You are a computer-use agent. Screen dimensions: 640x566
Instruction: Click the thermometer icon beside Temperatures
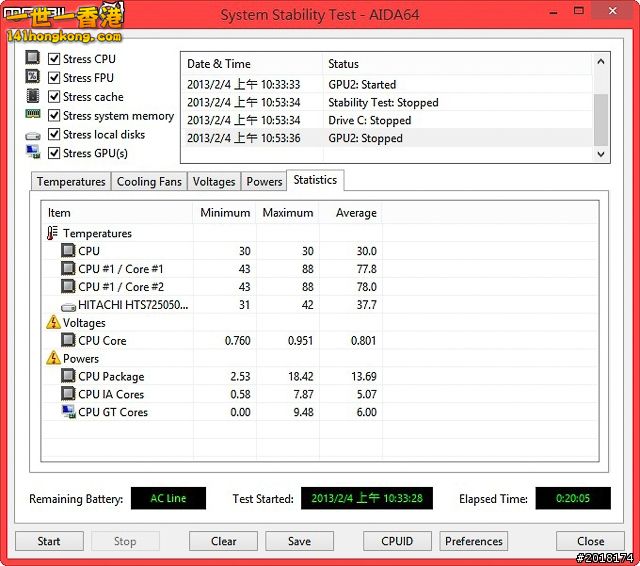tap(53, 233)
